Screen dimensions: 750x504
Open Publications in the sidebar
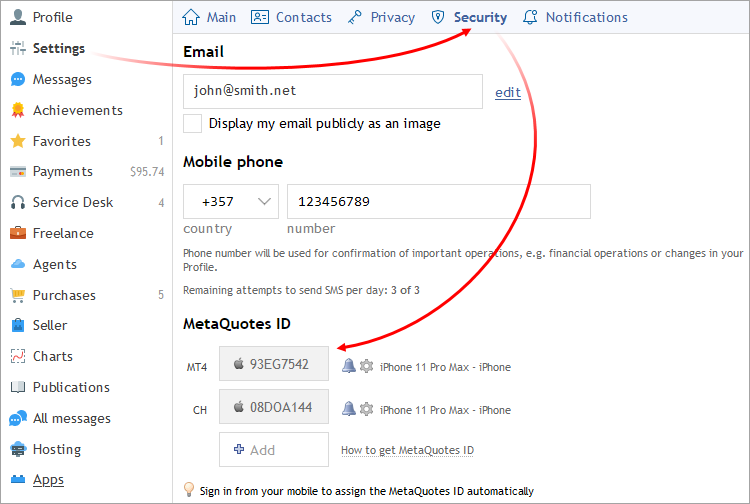71,387
